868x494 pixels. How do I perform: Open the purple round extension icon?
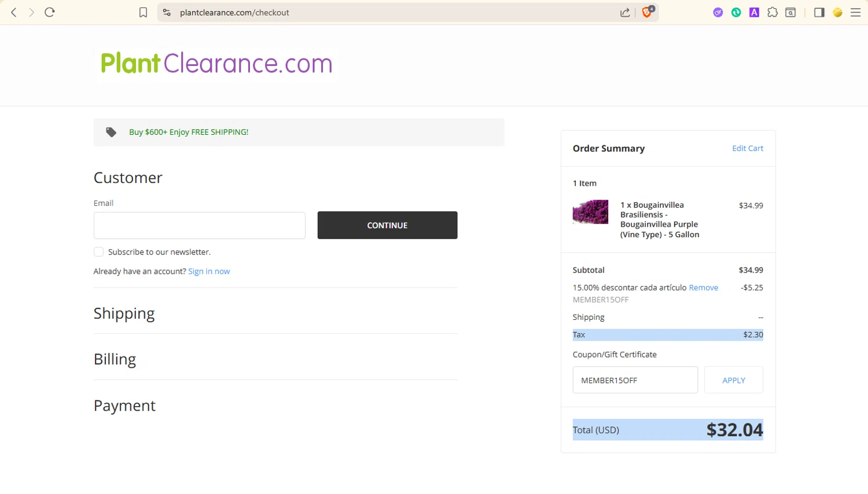pyautogui.click(x=718, y=12)
